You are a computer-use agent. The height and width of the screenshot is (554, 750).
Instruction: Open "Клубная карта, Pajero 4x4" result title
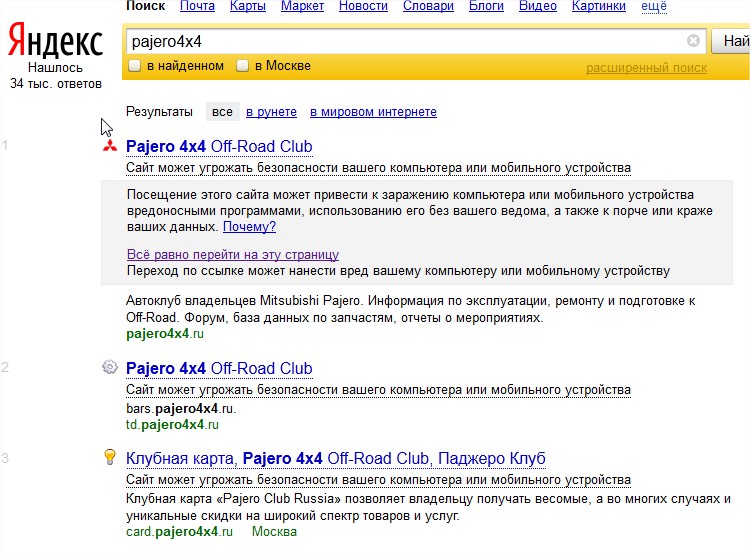(335, 458)
